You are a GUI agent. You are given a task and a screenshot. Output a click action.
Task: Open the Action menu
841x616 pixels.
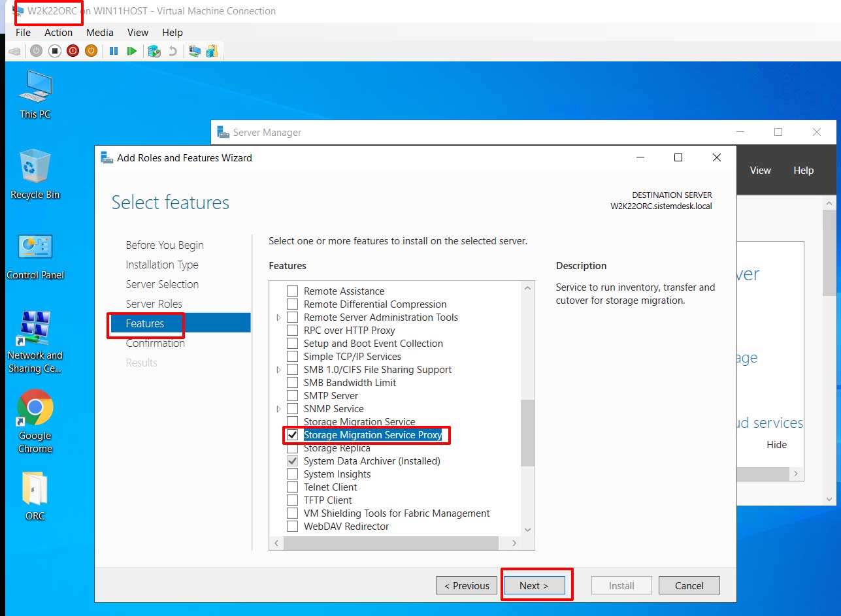coord(58,32)
